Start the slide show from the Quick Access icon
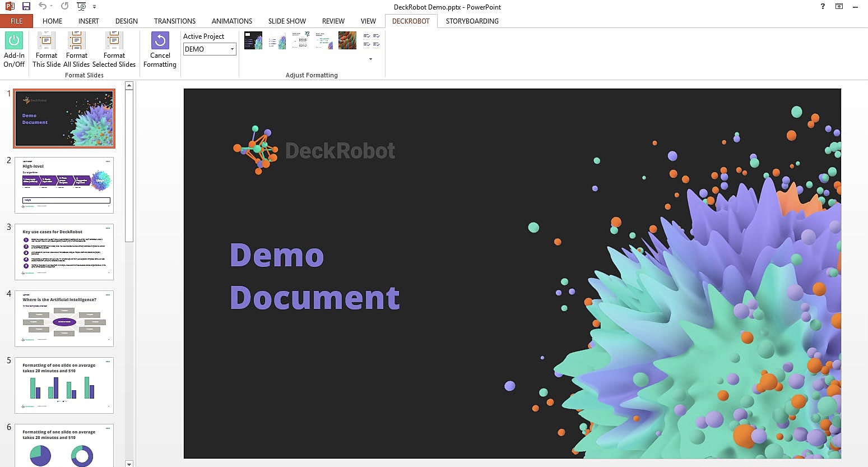 coord(81,6)
